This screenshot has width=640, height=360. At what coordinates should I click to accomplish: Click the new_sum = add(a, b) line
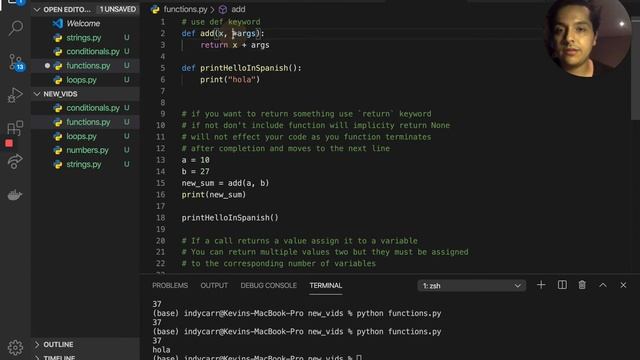coord(225,183)
